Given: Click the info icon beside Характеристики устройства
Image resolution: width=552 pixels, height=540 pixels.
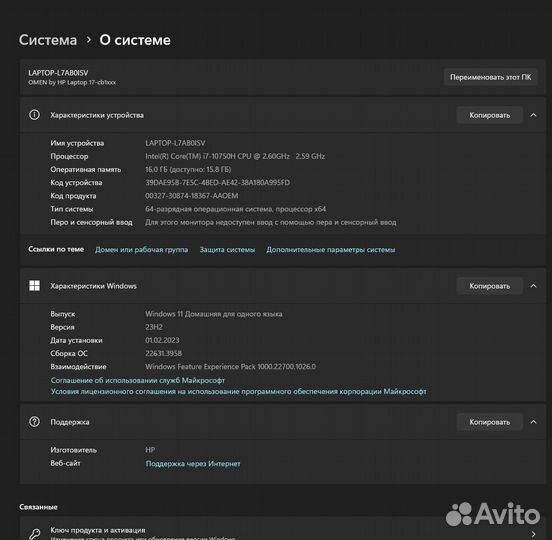Looking at the screenshot, I should 34,115.
